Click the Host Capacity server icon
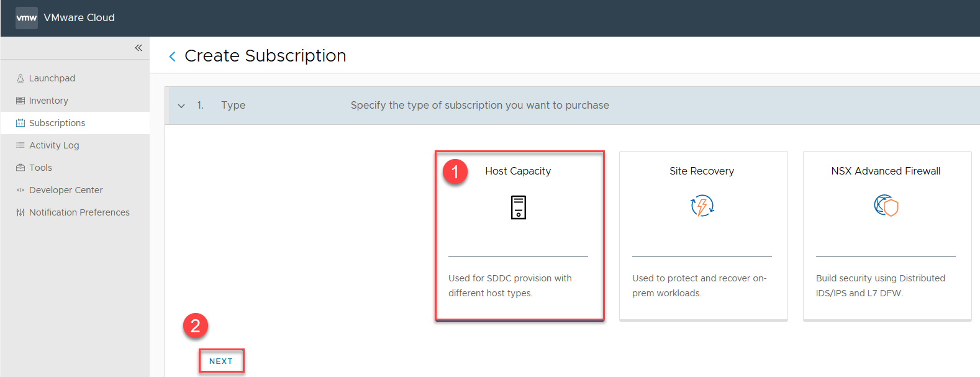Image resolution: width=980 pixels, height=377 pixels. click(x=519, y=207)
